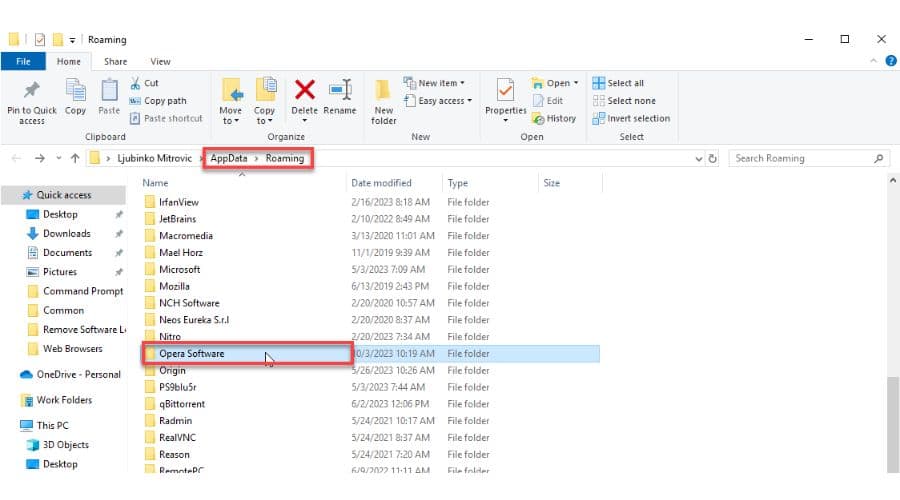The image size is (900, 500).
Task: Click the Back navigation arrow
Action: coord(16,158)
